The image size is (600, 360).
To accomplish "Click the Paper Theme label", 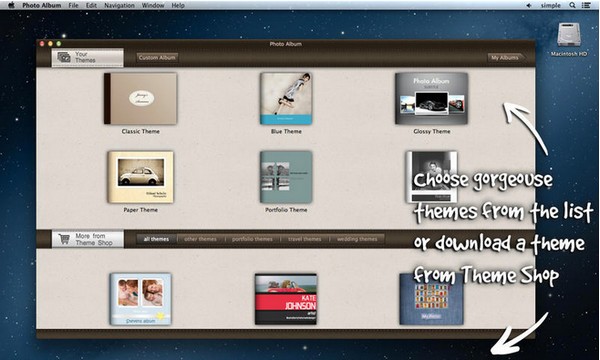I will tap(140, 210).
